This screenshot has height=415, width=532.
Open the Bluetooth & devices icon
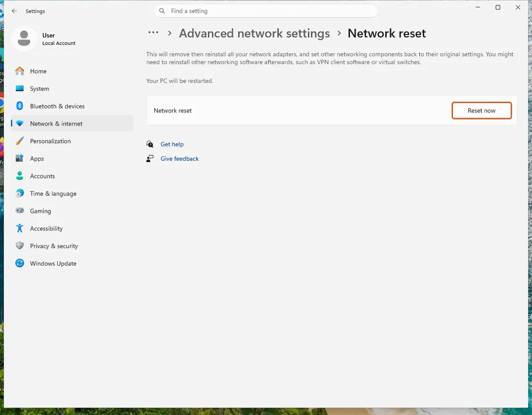20,106
